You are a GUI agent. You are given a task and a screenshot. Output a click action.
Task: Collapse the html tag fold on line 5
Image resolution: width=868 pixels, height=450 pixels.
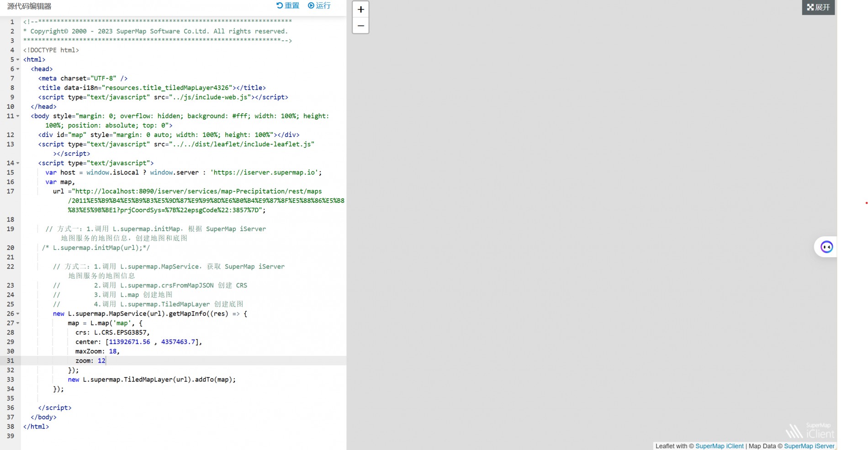point(18,59)
